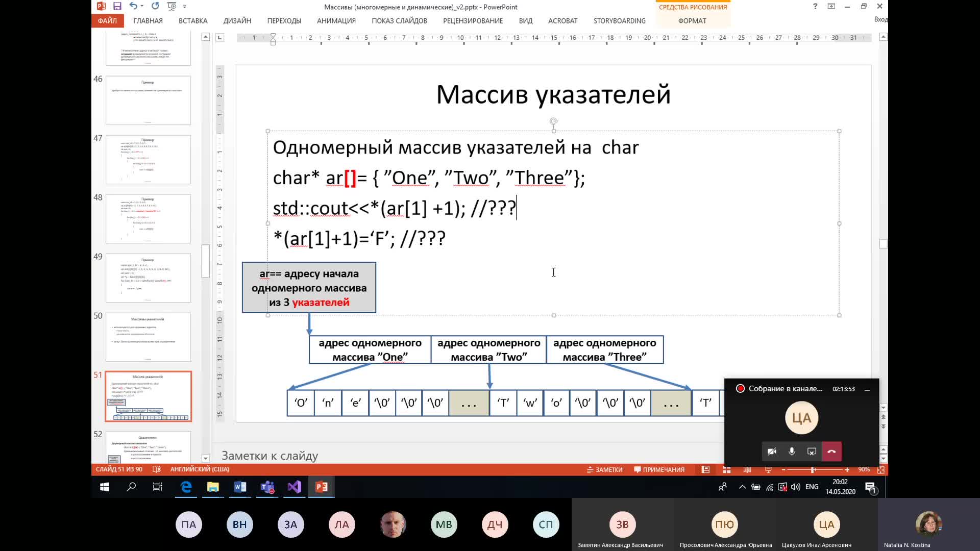Click the zoom slider handle

[x=813, y=469]
